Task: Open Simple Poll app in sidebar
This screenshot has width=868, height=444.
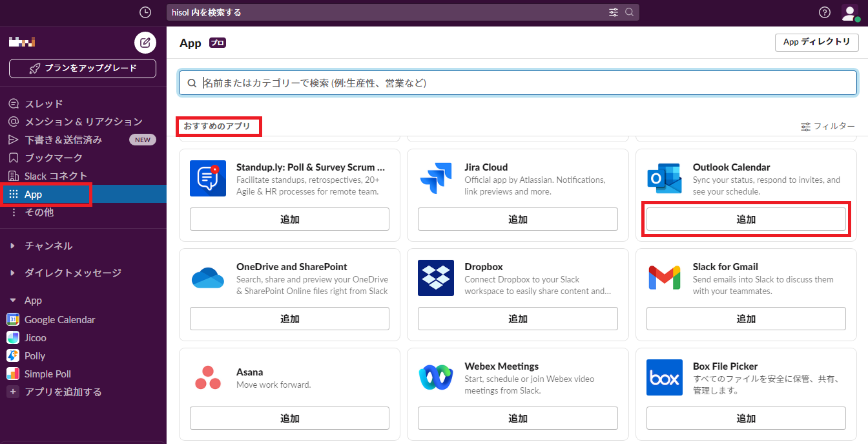Action: [47, 374]
